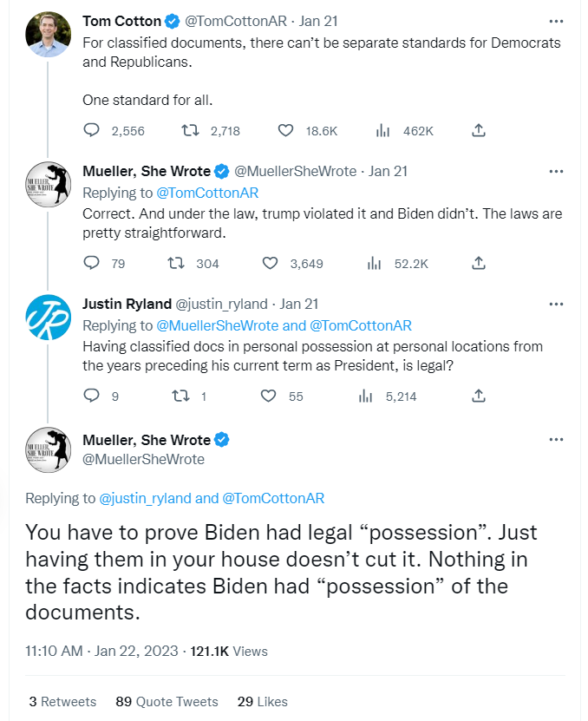
Task: Open the @justin_ryland mention link
Action: tap(145, 498)
